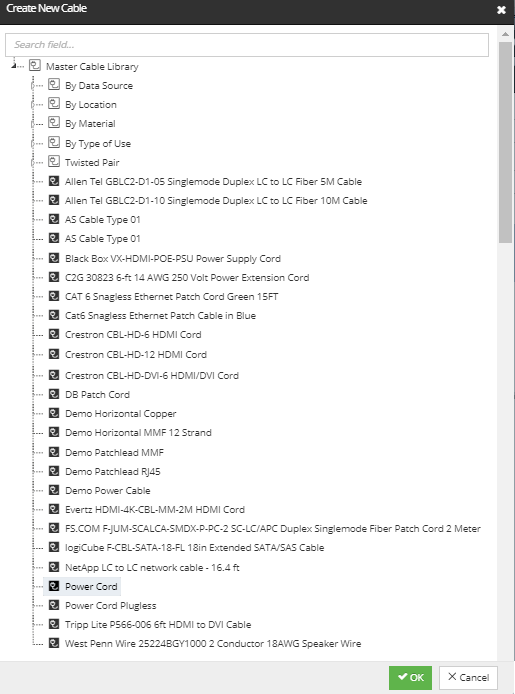Click the cable icon beside Demo Power Cable
Image resolution: width=515 pixels, height=694 pixels.
pos(54,490)
